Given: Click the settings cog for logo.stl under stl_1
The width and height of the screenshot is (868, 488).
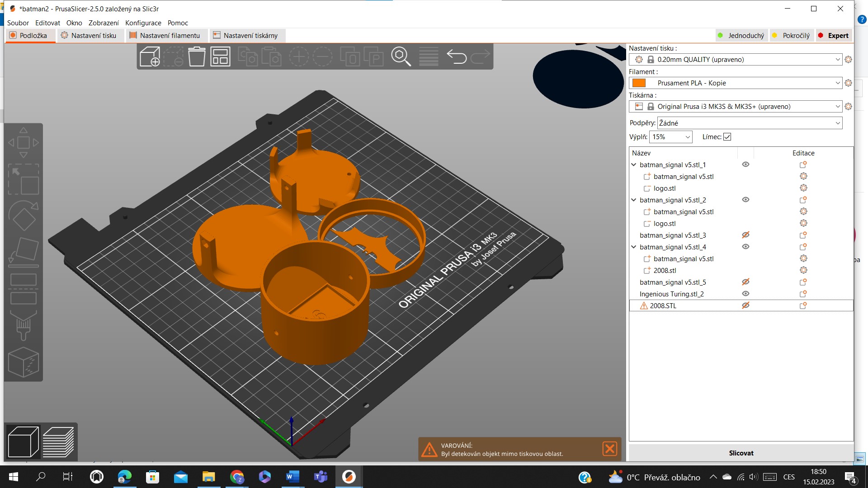Looking at the screenshot, I should point(803,188).
